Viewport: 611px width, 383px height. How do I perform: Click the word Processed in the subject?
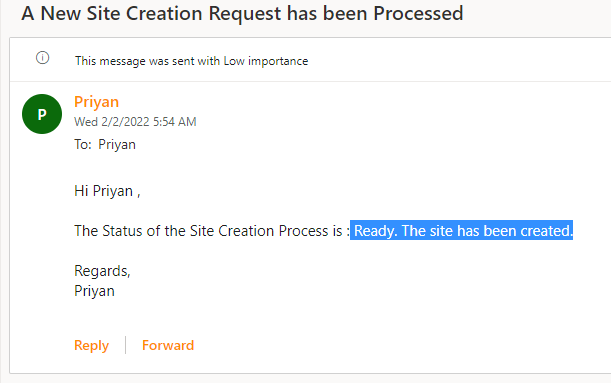(419, 13)
